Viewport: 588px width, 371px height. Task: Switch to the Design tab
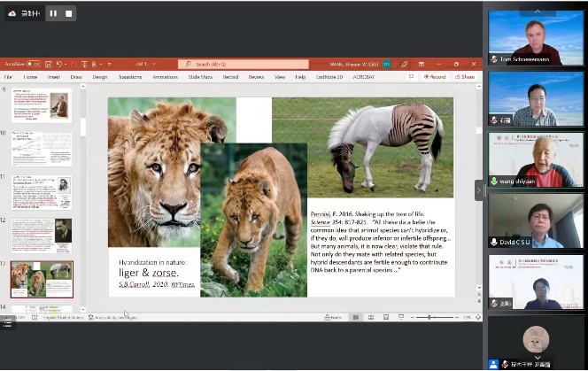pyautogui.click(x=100, y=77)
